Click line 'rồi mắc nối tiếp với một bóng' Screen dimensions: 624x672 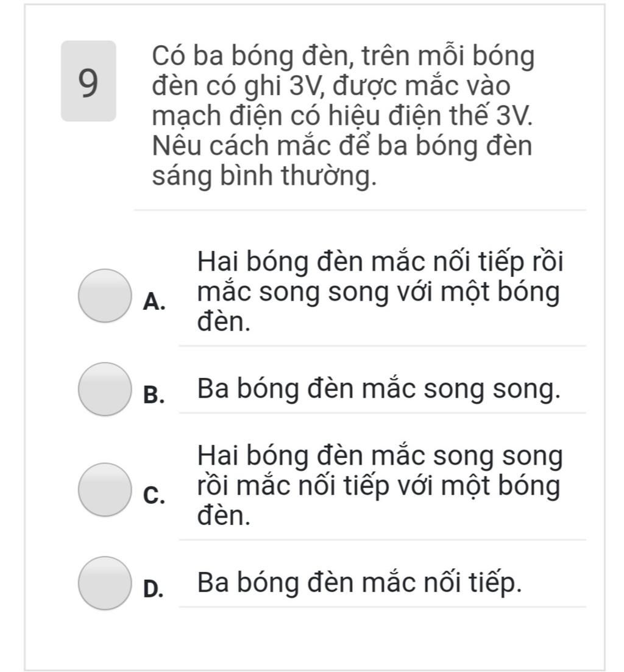click(x=378, y=486)
